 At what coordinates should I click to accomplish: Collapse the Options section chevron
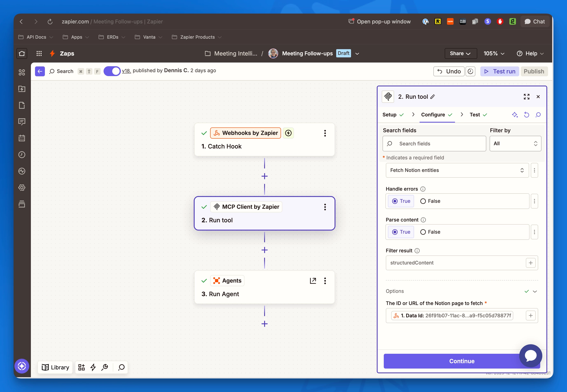click(x=534, y=291)
